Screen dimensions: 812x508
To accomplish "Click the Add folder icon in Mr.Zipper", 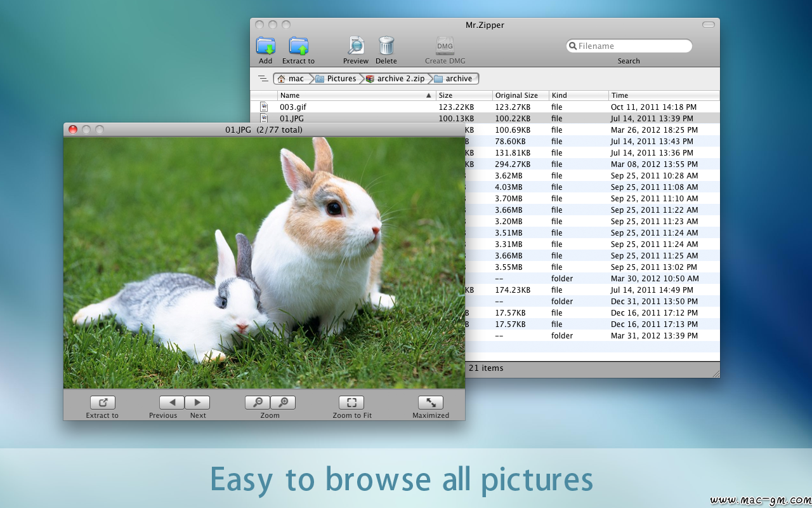I will coord(266,46).
